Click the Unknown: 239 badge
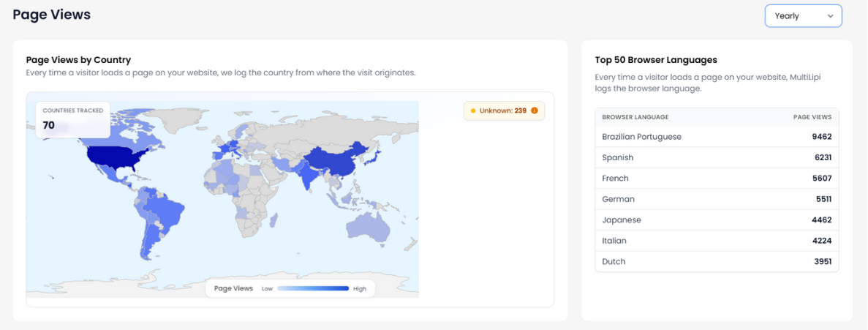Screen dimensions: 868x330 coord(504,110)
